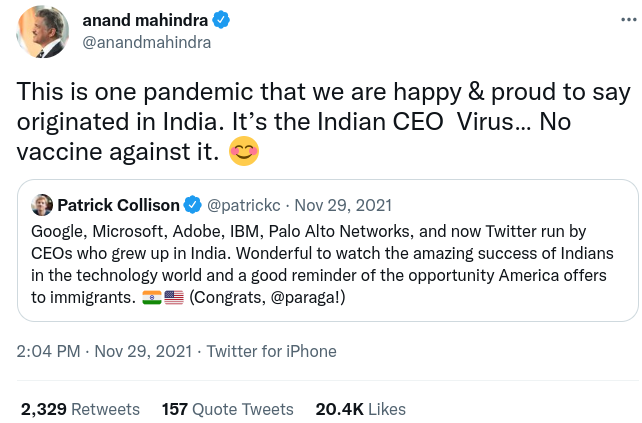Screen dimensions: 642x423
Task: View the 2,329 Retweets list
Action: 80,409
